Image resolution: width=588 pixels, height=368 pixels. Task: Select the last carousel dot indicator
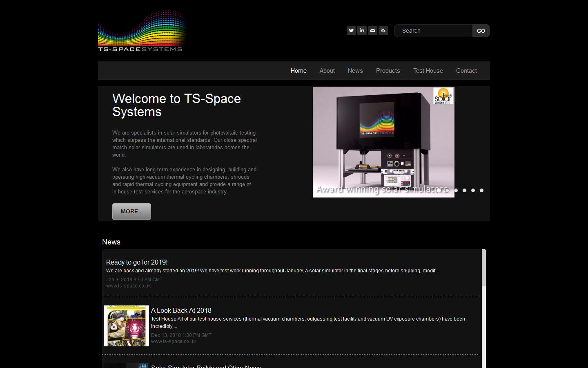(x=482, y=190)
